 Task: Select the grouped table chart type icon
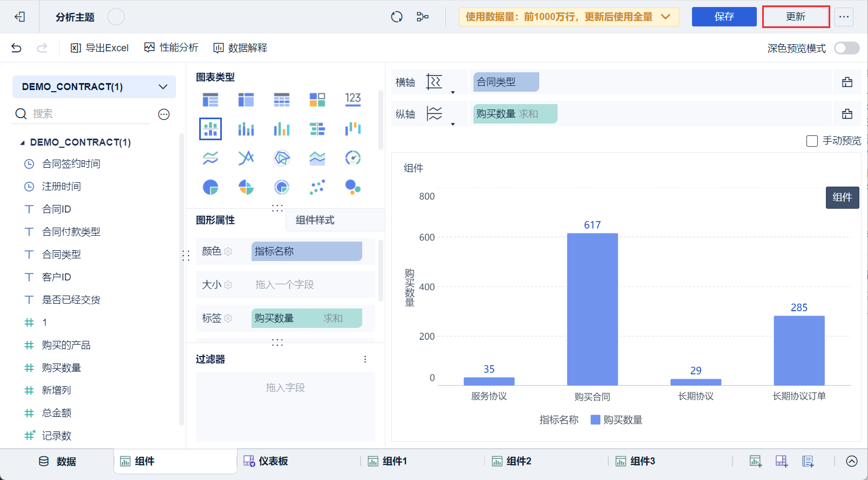point(211,100)
